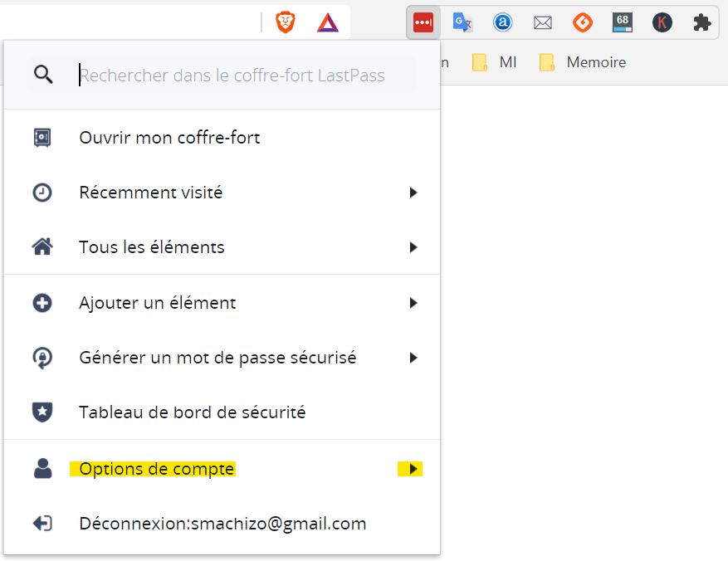This screenshot has width=728, height=561.
Task: Open the Memoire bookmark label
Action: point(596,62)
